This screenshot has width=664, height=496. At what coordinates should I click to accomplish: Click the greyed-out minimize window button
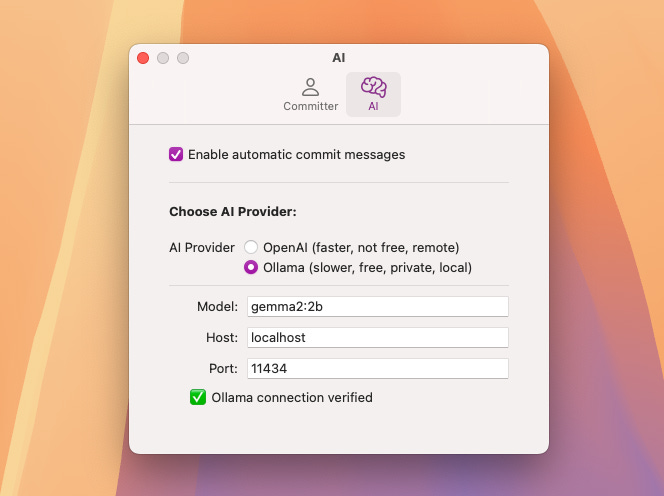tap(163, 58)
